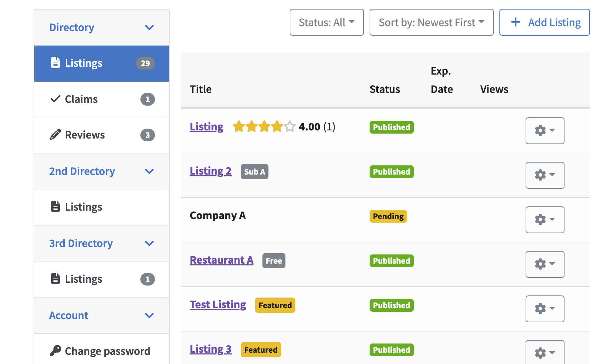602x364 pixels.
Task: Click the document icon under 3rd Directory
Action: click(x=55, y=278)
